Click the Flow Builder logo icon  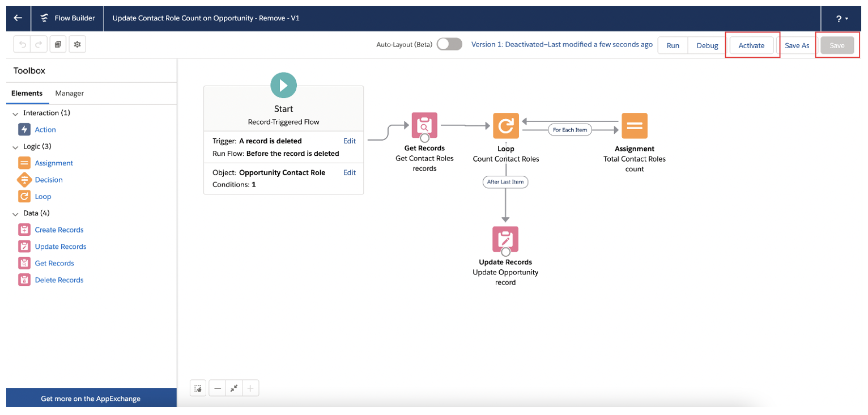click(44, 18)
